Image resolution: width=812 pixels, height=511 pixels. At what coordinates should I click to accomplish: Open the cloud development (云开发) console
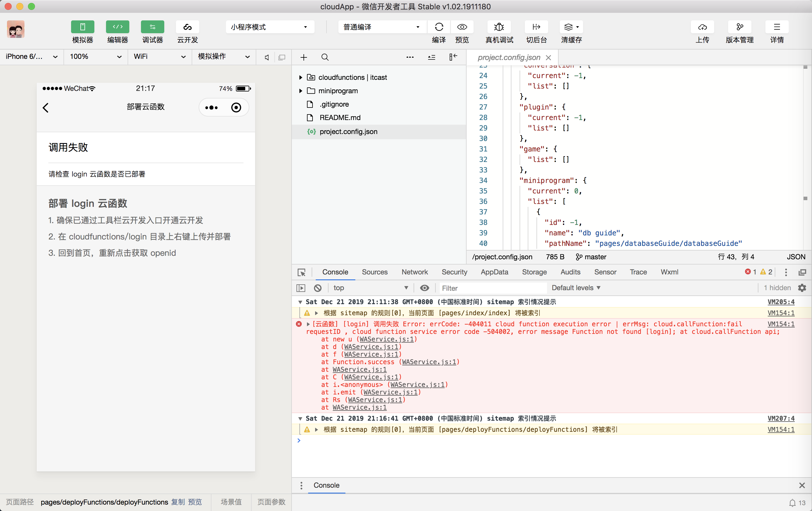188,27
